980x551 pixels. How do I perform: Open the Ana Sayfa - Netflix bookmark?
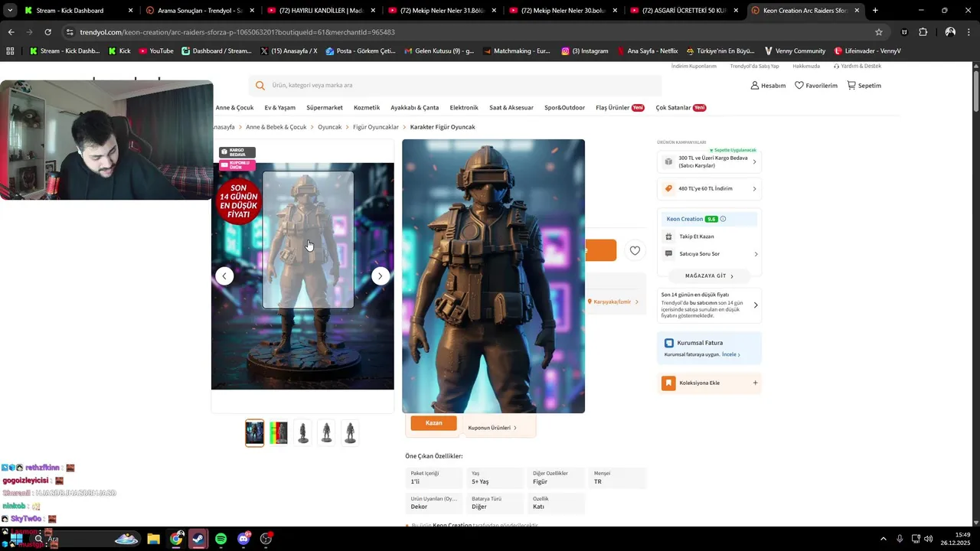(x=647, y=51)
